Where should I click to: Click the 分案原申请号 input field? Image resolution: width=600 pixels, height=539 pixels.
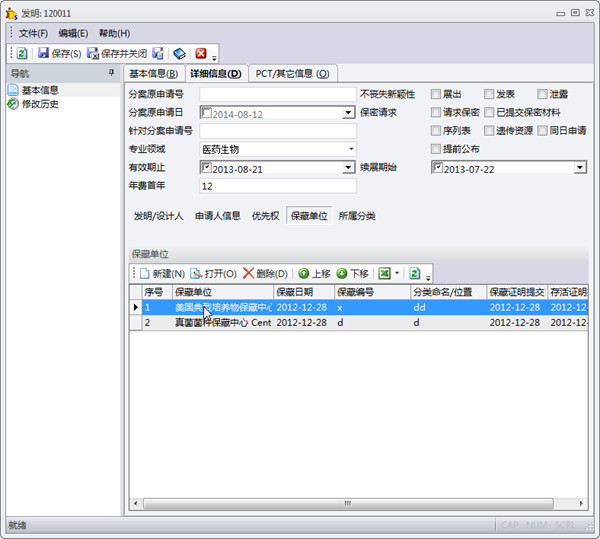pos(278,94)
